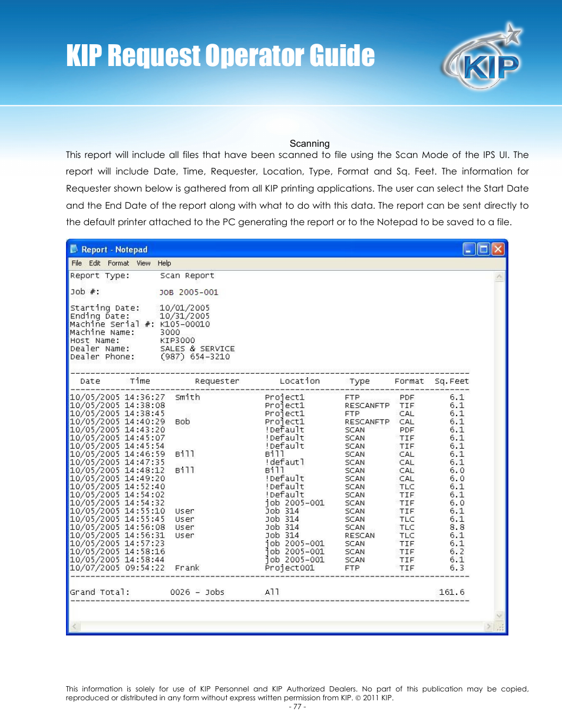Open the View menu in Notepad
This screenshot has width=562, height=728.
[143, 263]
